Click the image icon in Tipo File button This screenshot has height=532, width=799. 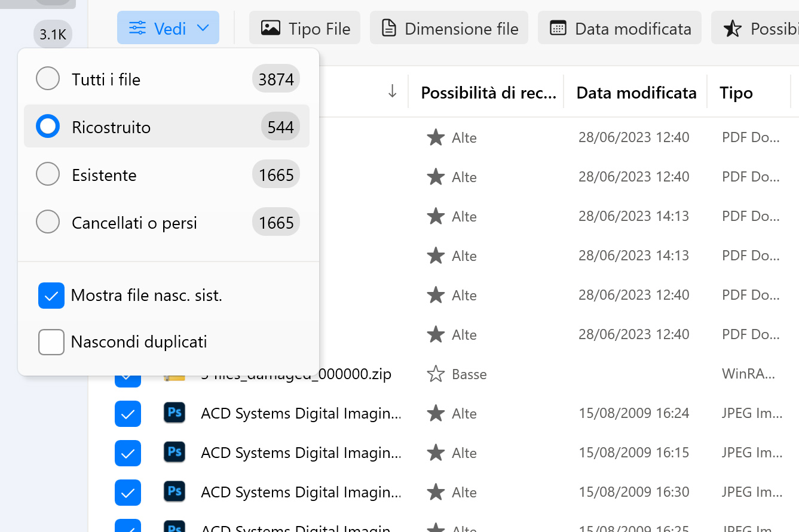pyautogui.click(x=271, y=28)
